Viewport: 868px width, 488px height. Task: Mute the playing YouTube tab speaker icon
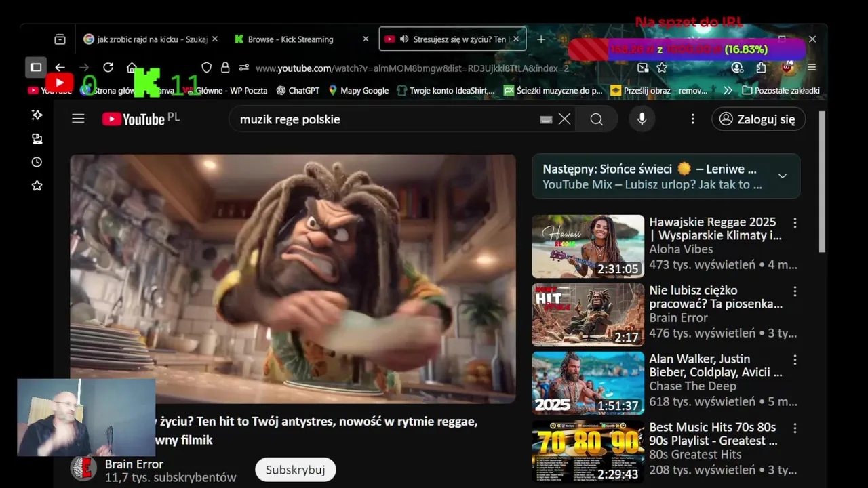click(404, 39)
